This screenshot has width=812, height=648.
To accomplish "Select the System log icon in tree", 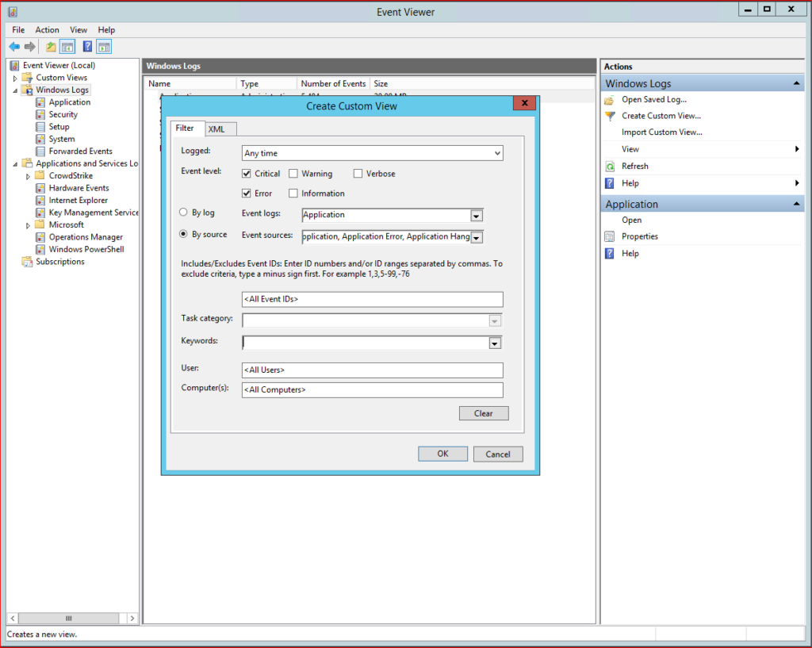I will tap(40, 139).
